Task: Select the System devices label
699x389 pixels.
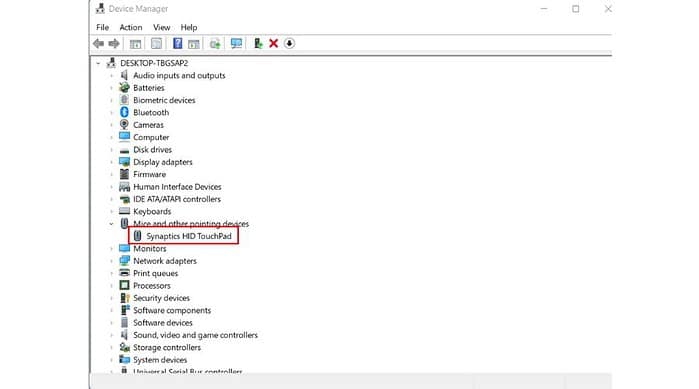Action: [160, 360]
